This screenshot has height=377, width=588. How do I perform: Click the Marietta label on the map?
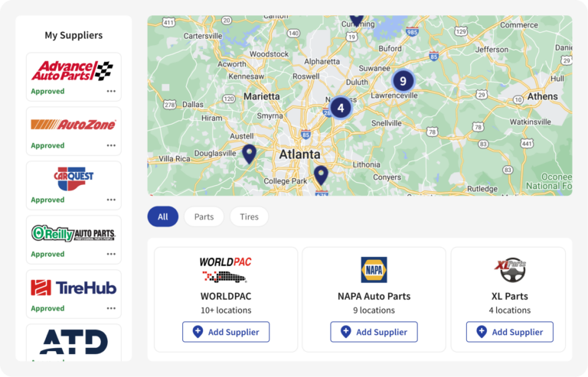262,96
